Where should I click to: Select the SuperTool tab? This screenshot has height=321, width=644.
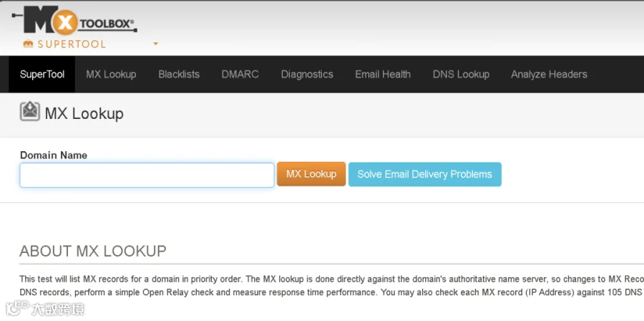42,75
